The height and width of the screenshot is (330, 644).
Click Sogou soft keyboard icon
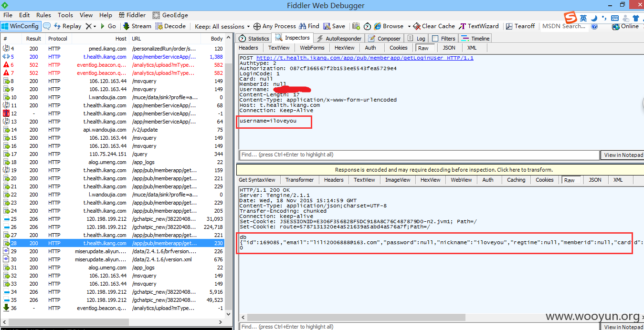pos(616,18)
